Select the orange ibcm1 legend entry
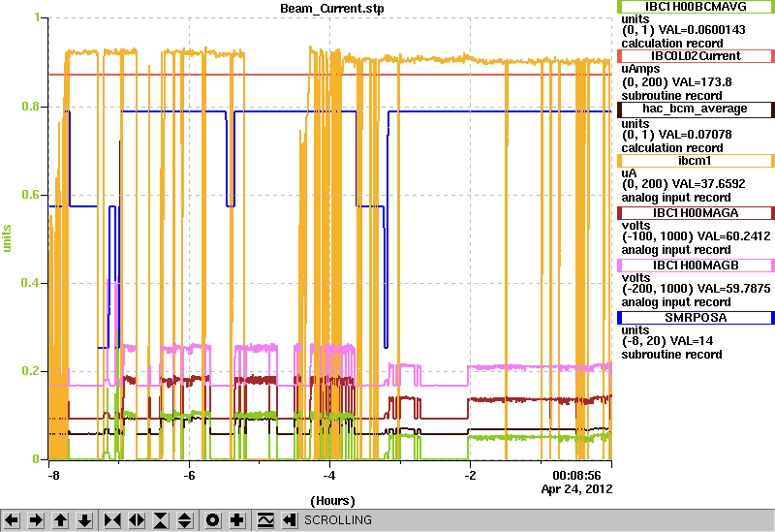Viewport: 775px width, 532px height. [x=696, y=161]
